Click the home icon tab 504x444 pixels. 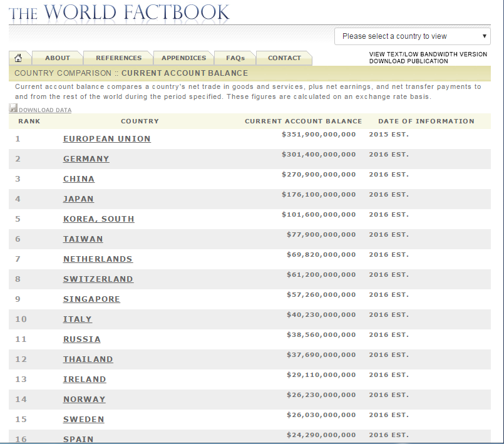point(18,58)
